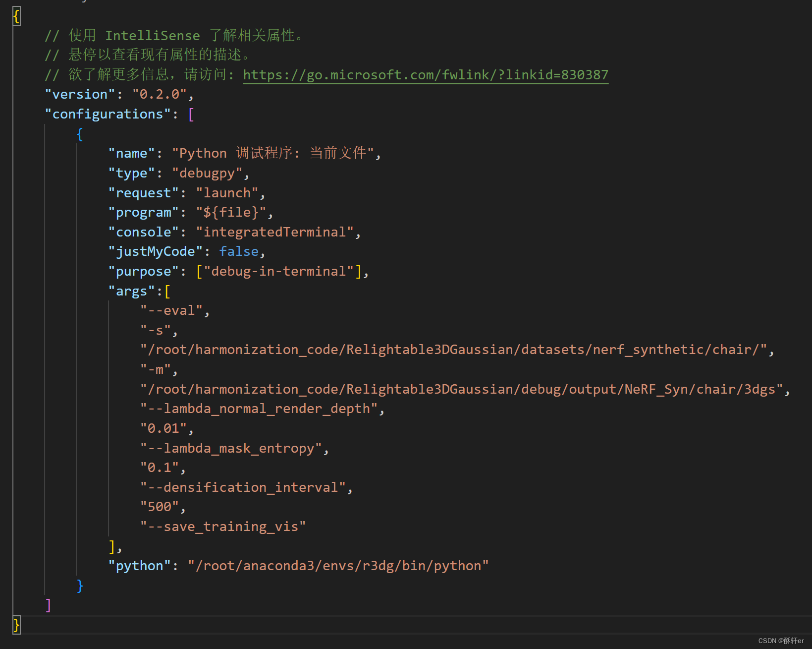The height and width of the screenshot is (649, 812).
Task: Click the "-m" argument
Action: tap(156, 369)
